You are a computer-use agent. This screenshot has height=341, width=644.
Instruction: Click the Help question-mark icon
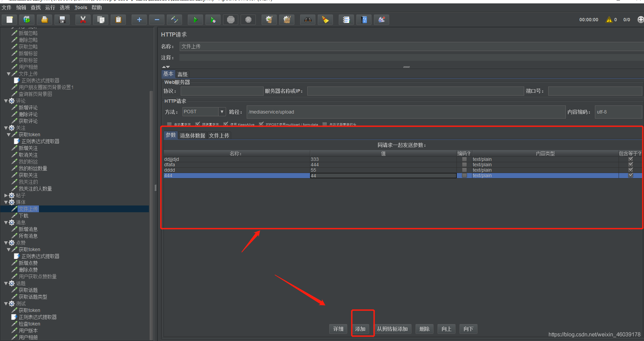(364, 20)
